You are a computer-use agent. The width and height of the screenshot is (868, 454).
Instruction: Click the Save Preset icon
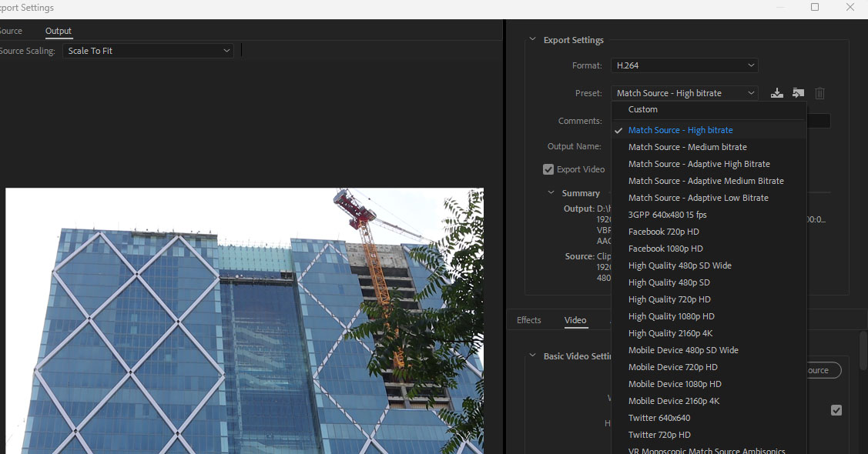point(777,93)
